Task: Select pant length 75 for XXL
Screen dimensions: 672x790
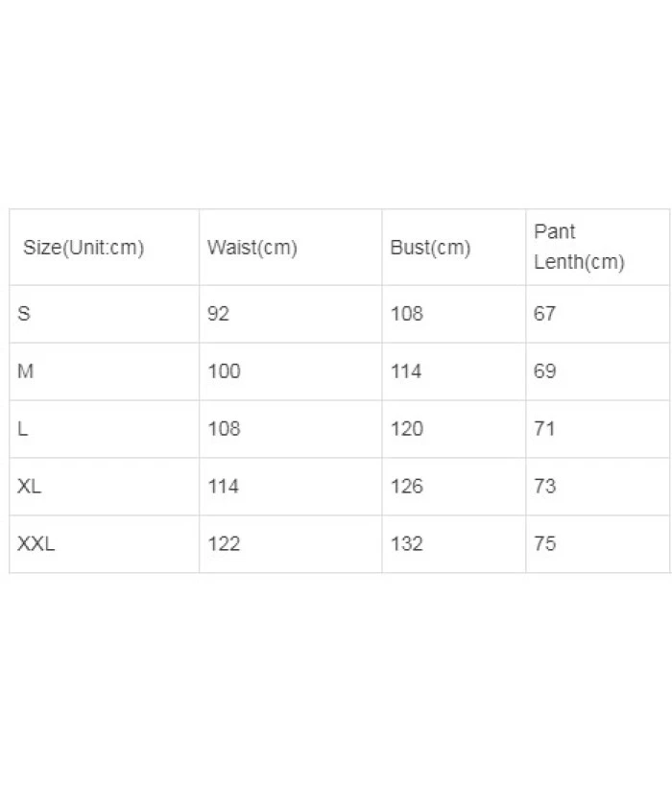Action: 544,544
